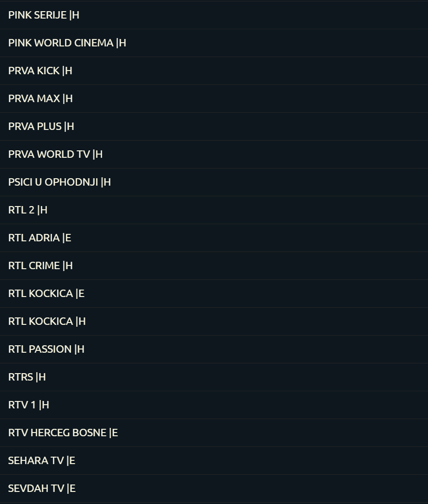Click row area right of RTL 2 |H

[x=238, y=210]
